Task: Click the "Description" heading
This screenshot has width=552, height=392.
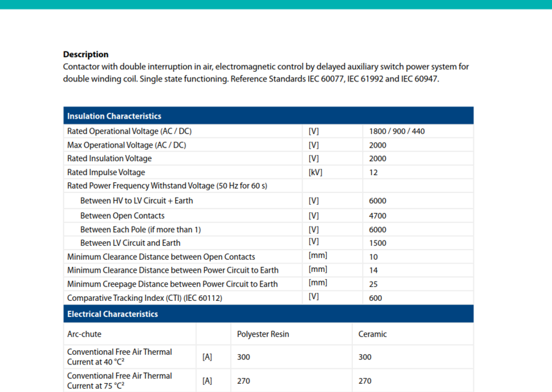Action: (85, 54)
